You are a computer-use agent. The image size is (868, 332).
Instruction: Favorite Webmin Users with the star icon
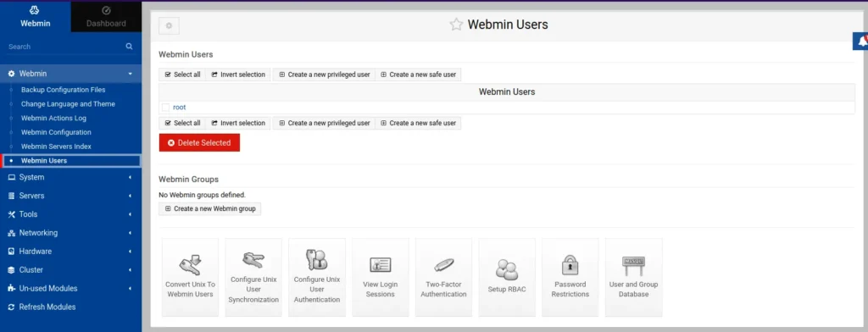455,25
